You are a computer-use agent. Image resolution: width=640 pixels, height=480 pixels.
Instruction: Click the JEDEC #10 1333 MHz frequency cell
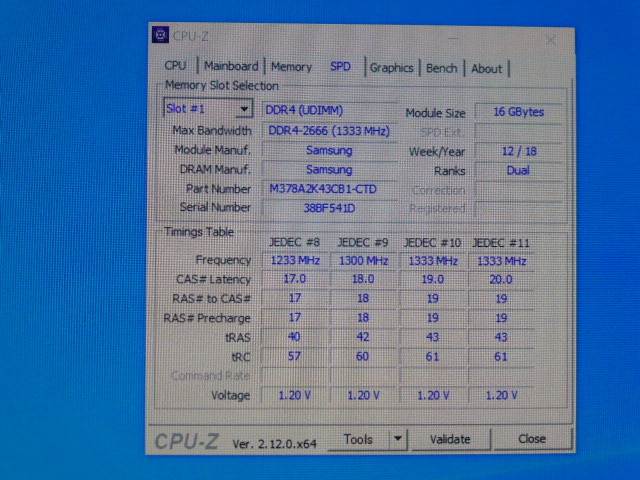point(433,260)
